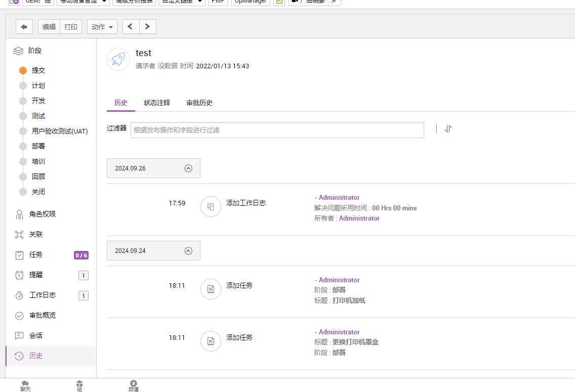Screen dimensions: 575x392
Task: Go to next record with right chevron
Action: pos(147,27)
